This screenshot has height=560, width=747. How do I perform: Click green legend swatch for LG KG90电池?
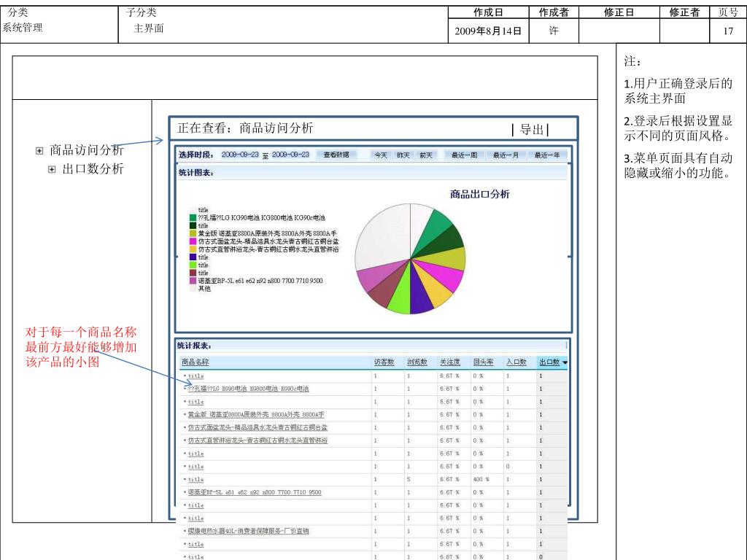193,217
